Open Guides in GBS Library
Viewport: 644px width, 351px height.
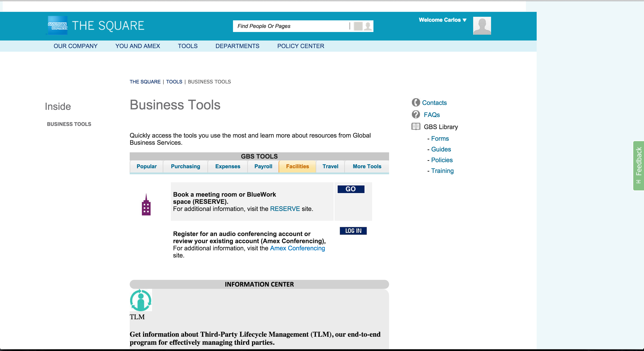441,149
